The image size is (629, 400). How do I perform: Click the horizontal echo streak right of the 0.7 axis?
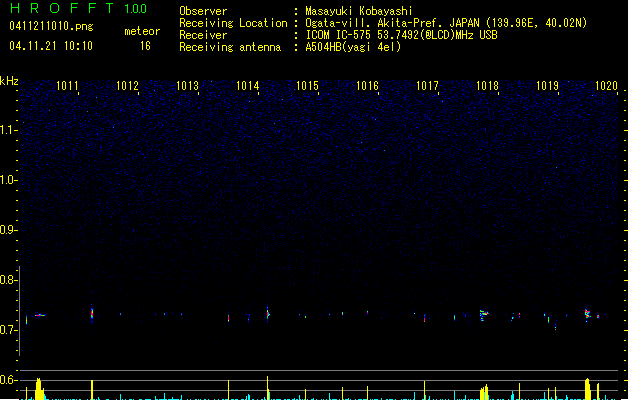point(40,315)
